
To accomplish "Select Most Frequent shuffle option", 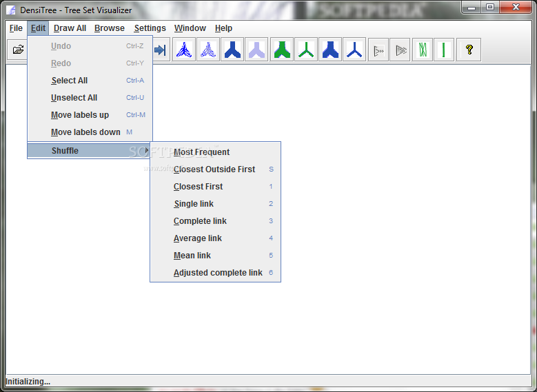I will click(215, 152).
